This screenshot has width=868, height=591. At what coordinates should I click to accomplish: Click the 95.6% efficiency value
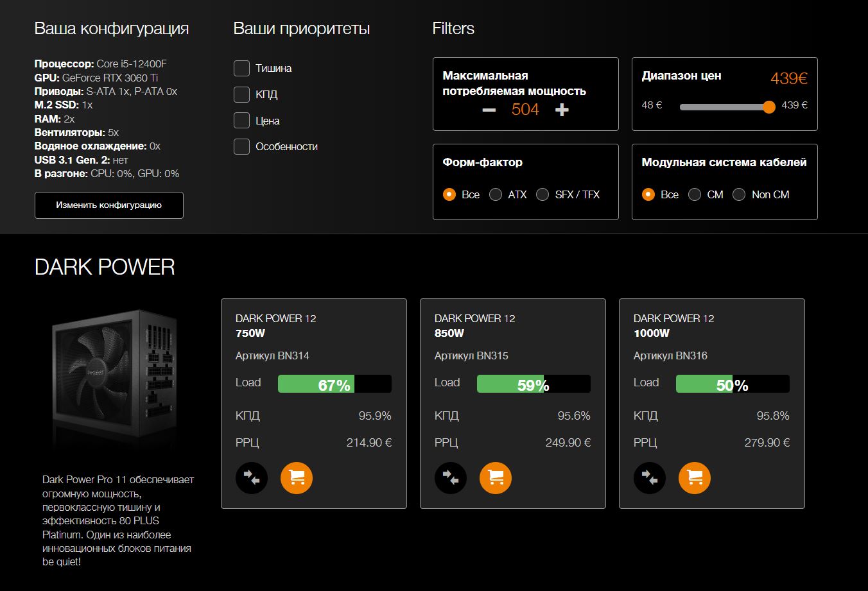pyautogui.click(x=574, y=416)
